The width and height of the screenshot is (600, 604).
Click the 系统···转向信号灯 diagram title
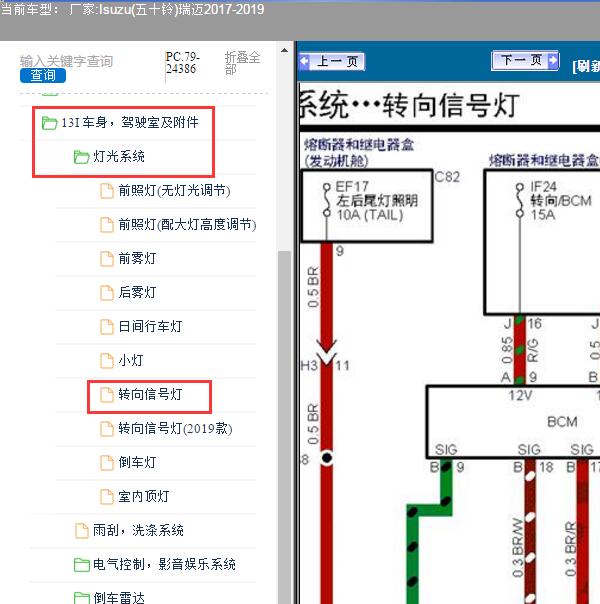click(x=409, y=104)
